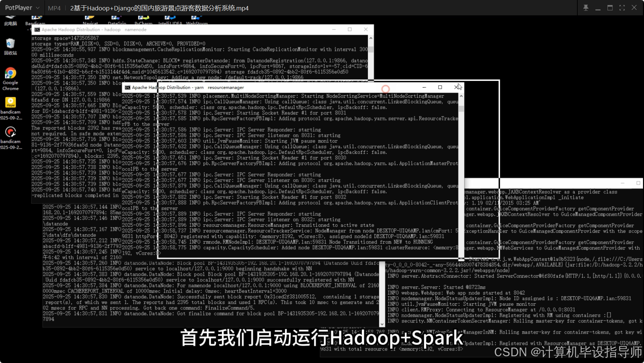This screenshot has width=644, height=363.
Task: Click the Navicat desktop shortcut
Action: 90,19
